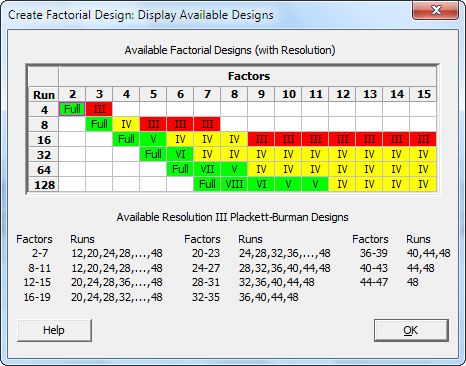Image resolution: width=466 pixels, height=366 pixels.
Task: Click the factors range 20-23
Action: click(x=206, y=253)
